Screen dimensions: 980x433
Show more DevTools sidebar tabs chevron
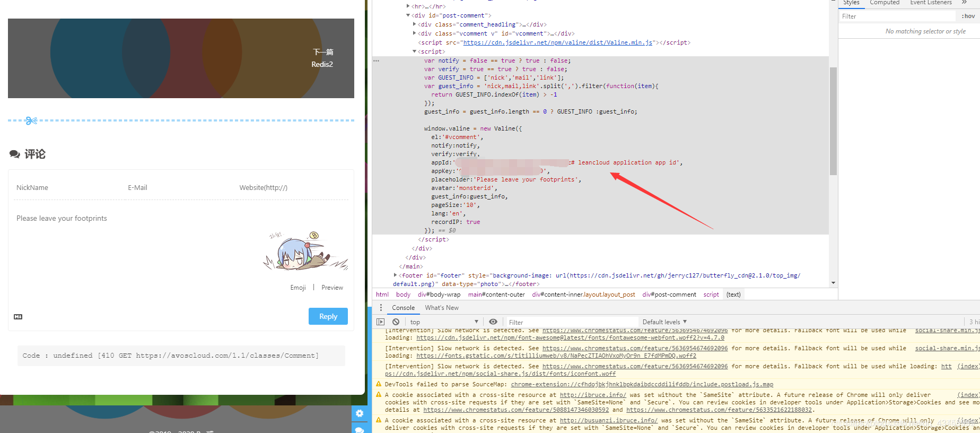coord(964,3)
